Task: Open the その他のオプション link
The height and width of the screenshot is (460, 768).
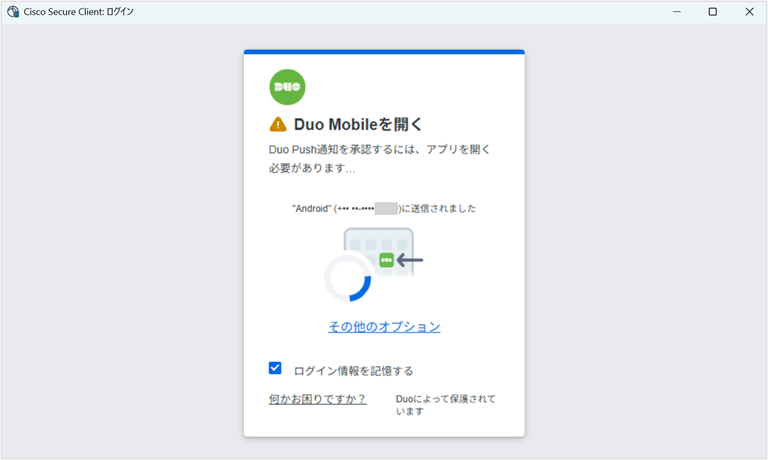Action: click(384, 327)
